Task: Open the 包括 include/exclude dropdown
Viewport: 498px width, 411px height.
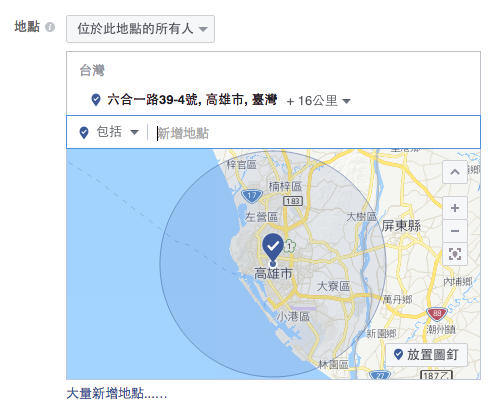Action: click(x=117, y=132)
